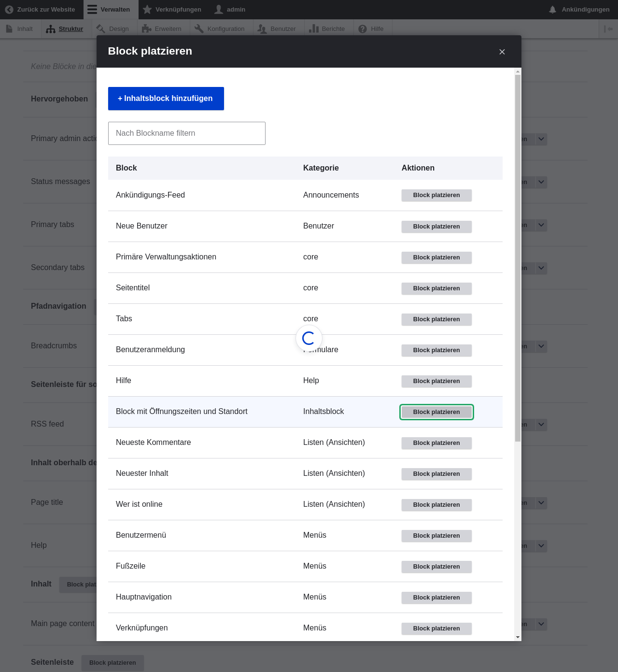Place the Seitentitel block
Viewport: 618px width, 672px height.
tap(436, 288)
